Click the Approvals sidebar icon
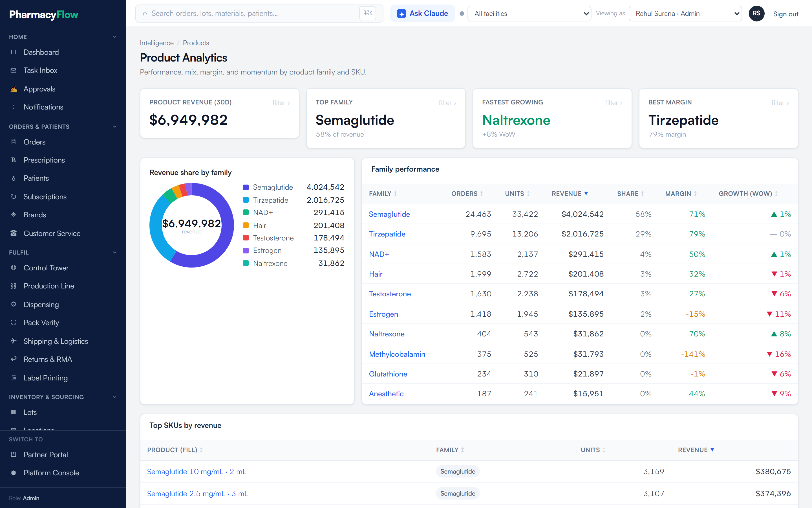Viewport: 812px width, 508px height. [x=14, y=89]
